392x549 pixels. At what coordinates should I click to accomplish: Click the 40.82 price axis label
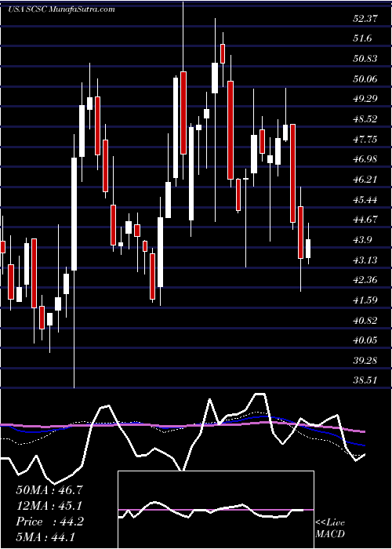tap(365, 321)
